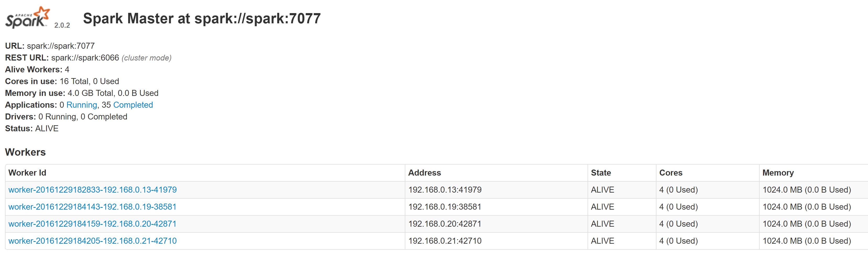Click the Worker Id column header
The width and height of the screenshot is (868, 261).
tap(27, 173)
